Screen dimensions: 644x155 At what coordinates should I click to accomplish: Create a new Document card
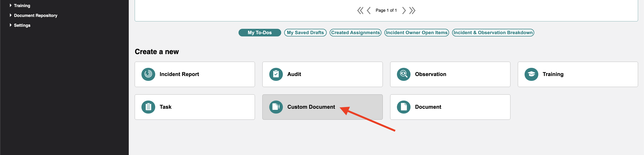(x=450, y=107)
